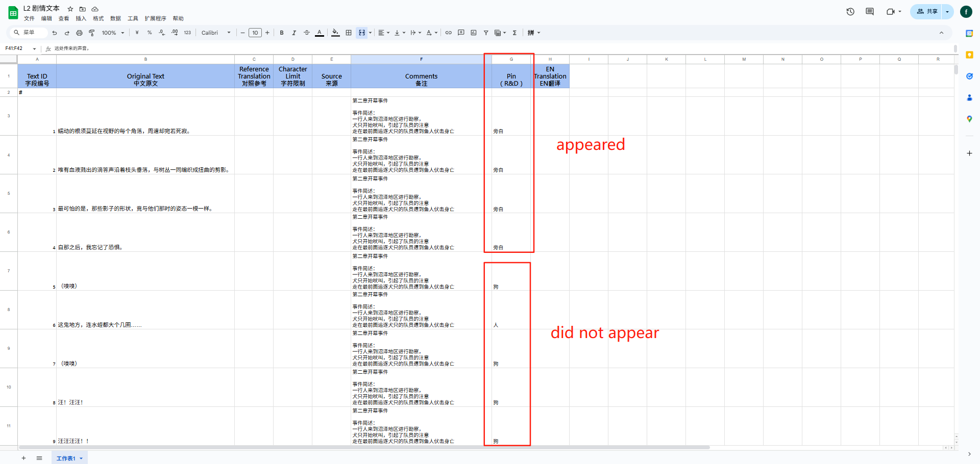Click the F41:F42 name box field
The width and height of the screenshot is (980, 464).
(x=17, y=48)
